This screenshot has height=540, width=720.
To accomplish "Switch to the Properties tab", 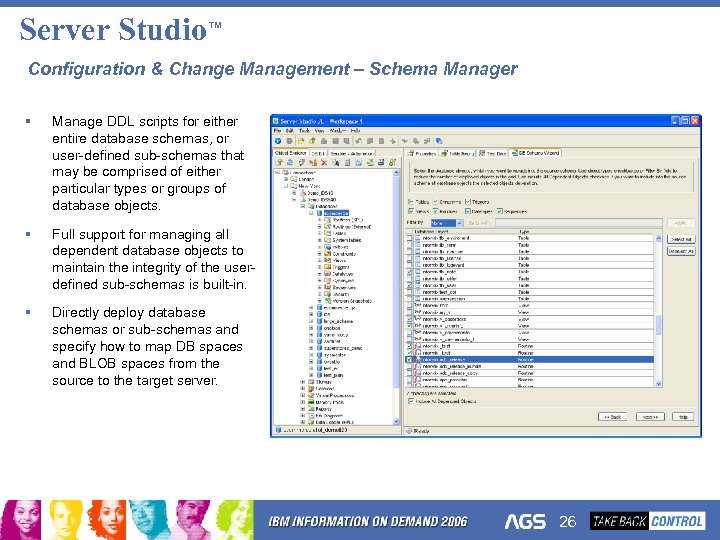I will [x=422, y=153].
